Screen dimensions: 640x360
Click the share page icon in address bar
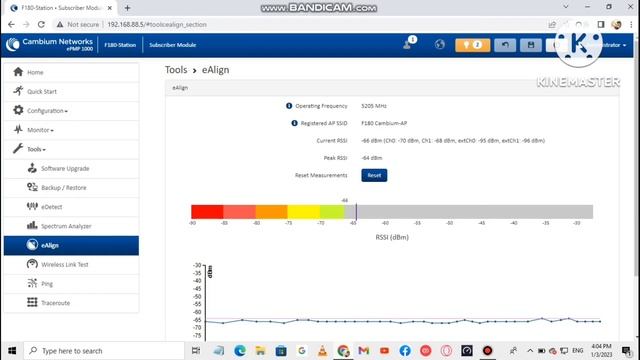(552, 24)
